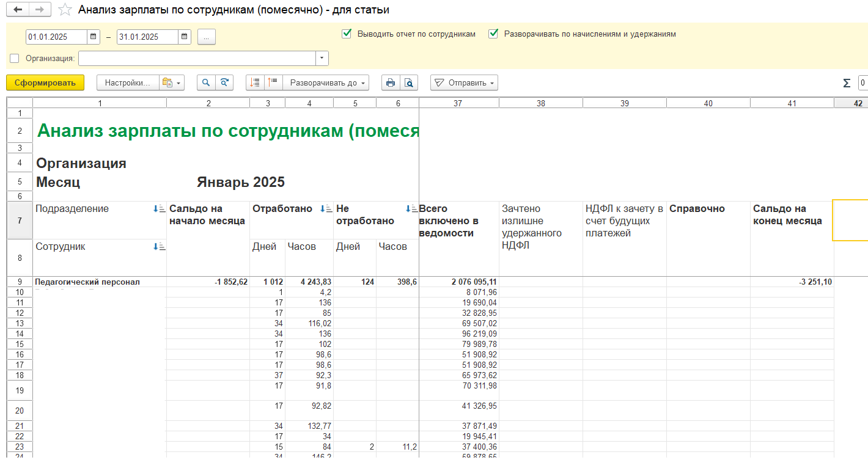
Task: Select row header 19
Action: [x=20, y=390]
